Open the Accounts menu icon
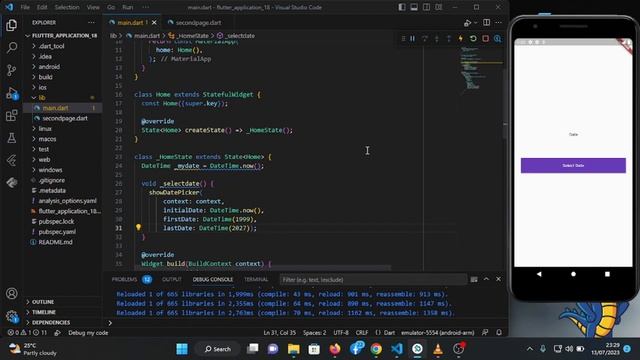Image resolution: width=640 pixels, height=360 pixels. coord(11,293)
